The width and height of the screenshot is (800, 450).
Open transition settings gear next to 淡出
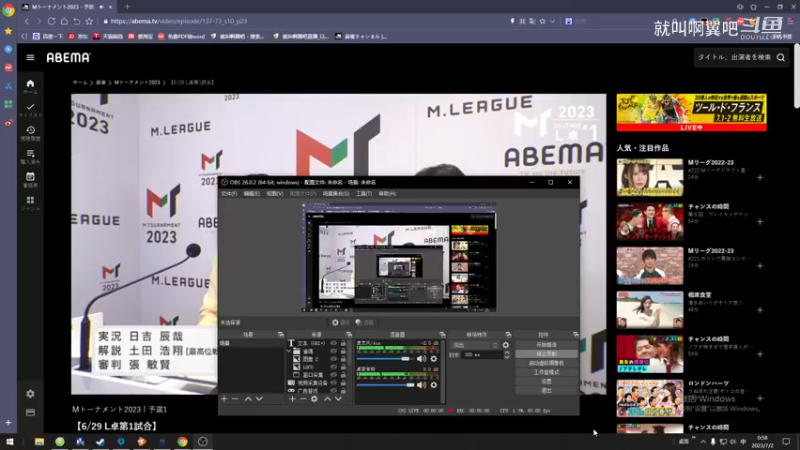506,345
